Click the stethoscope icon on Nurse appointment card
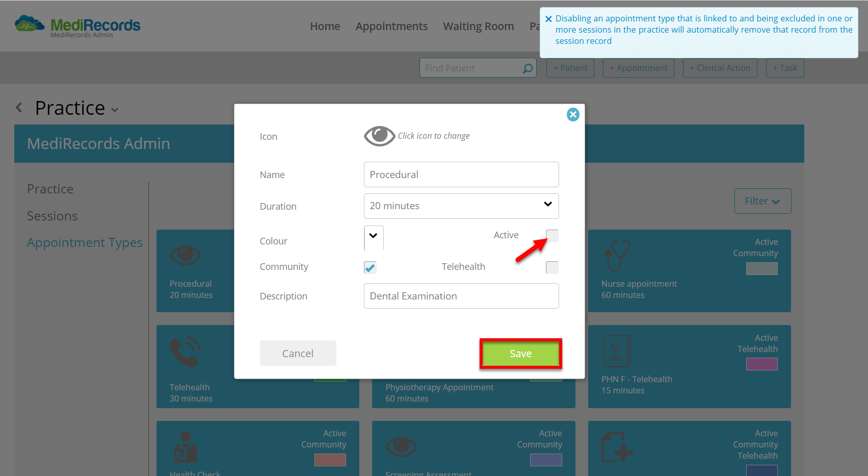 617,255
